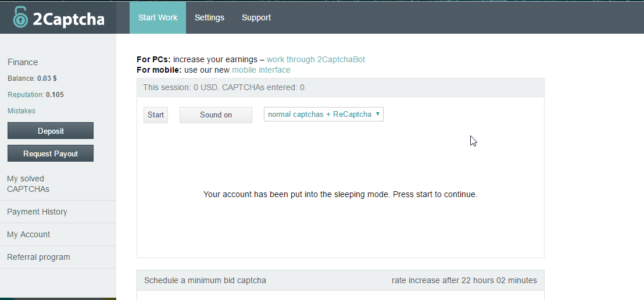Click the Reputation link
Screen dimensions: 644x300
coord(26,95)
